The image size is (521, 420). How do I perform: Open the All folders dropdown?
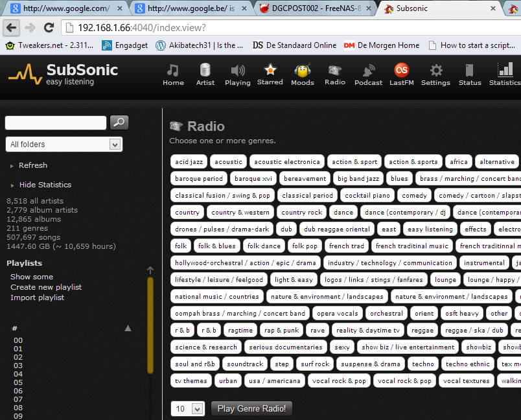point(64,145)
